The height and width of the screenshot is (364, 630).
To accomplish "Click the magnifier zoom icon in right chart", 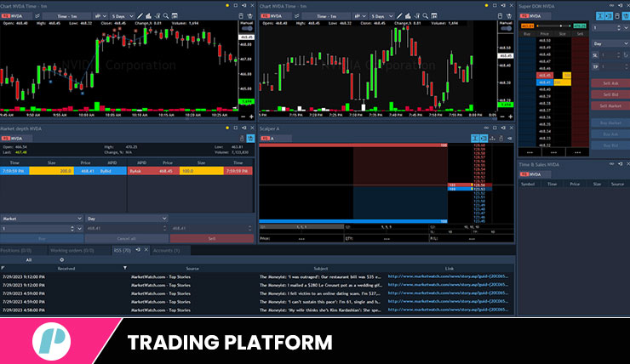I will (426, 16).
